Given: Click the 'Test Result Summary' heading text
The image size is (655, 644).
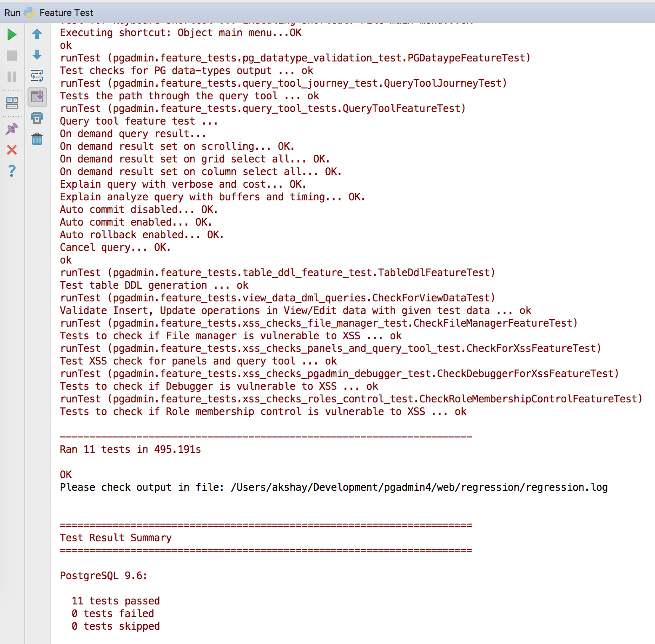Looking at the screenshot, I should (x=116, y=538).
